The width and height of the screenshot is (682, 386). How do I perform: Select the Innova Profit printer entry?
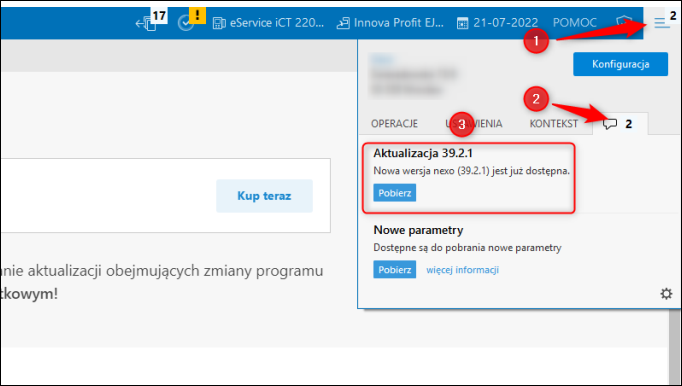[x=390, y=23]
